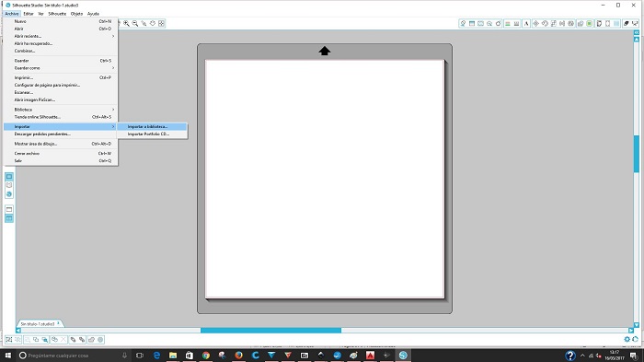
Task: Expand the Guardar como submenu
Action: [x=61, y=68]
